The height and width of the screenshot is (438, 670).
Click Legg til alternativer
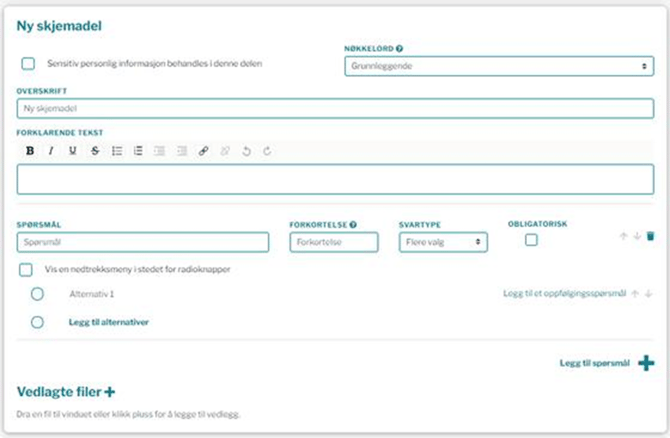pos(108,322)
